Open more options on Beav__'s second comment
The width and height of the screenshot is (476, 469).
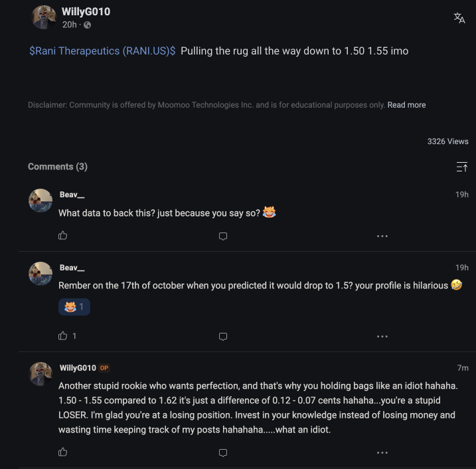pos(382,337)
